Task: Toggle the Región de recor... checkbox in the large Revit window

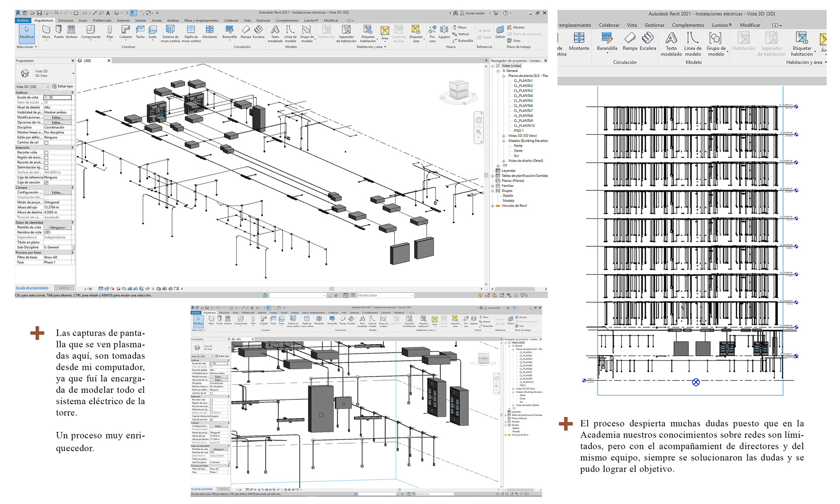Action: click(46, 157)
